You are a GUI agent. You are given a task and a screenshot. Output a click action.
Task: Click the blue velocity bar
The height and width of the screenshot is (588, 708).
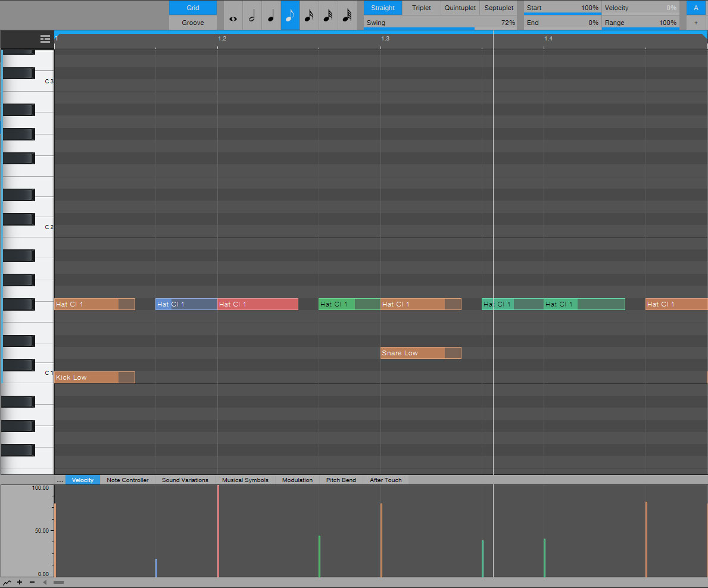pos(156,568)
